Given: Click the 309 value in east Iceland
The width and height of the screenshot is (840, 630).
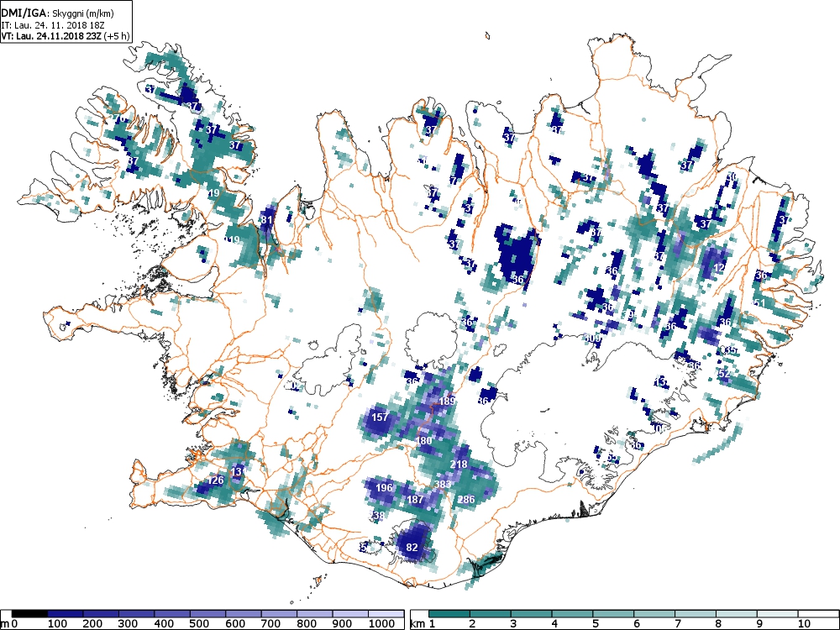Looking at the screenshot, I should pyautogui.click(x=592, y=339).
